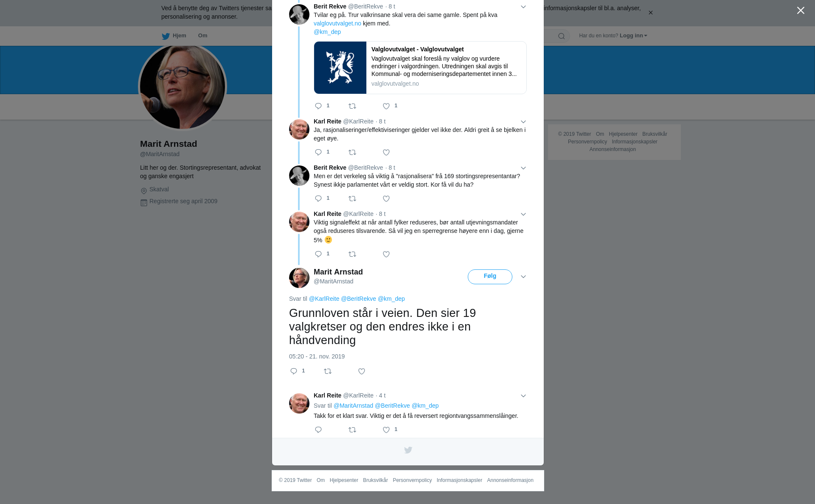
Task: Click the Twitter bird icon below the thread
Action: (408, 450)
